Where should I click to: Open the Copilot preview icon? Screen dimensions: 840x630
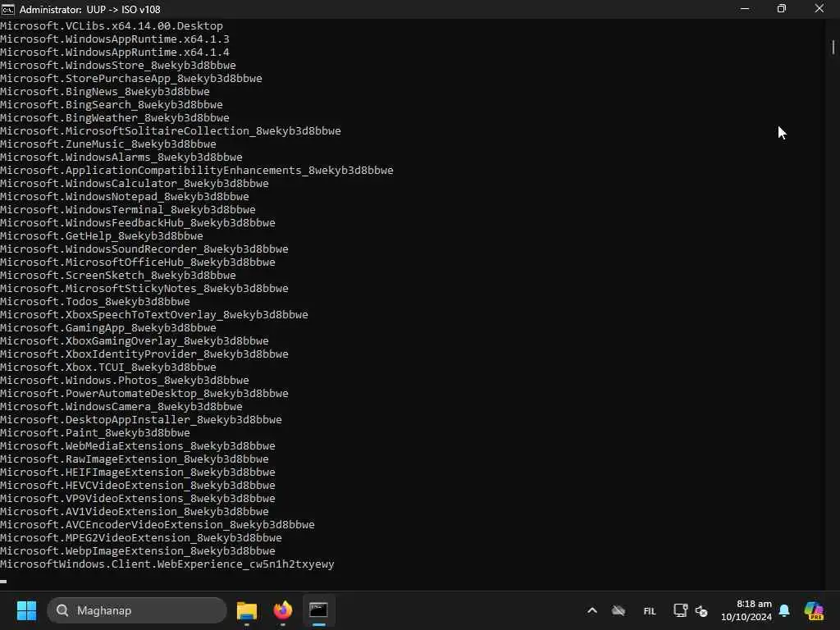coord(814,610)
